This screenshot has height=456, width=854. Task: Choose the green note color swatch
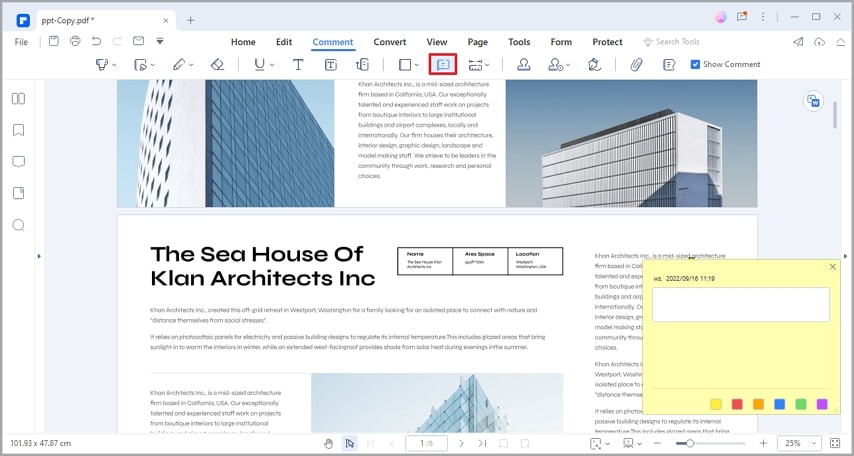click(x=801, y=404)
